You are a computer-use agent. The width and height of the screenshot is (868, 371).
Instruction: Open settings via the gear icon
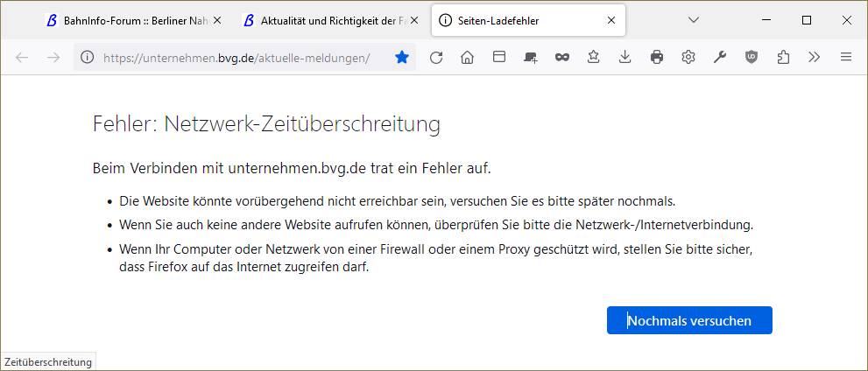point(688,57)
